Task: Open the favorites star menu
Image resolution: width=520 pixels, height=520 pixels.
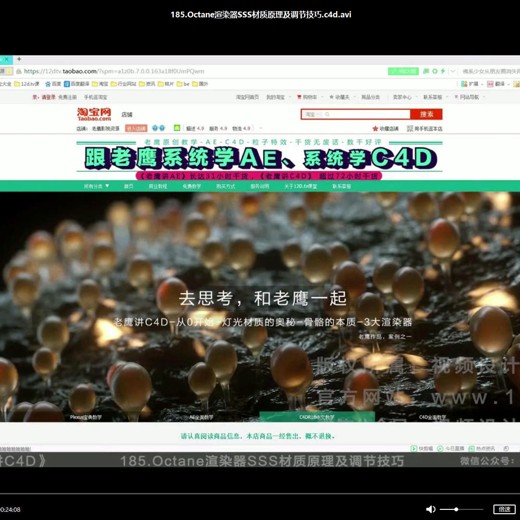Action: pos(340,97)
